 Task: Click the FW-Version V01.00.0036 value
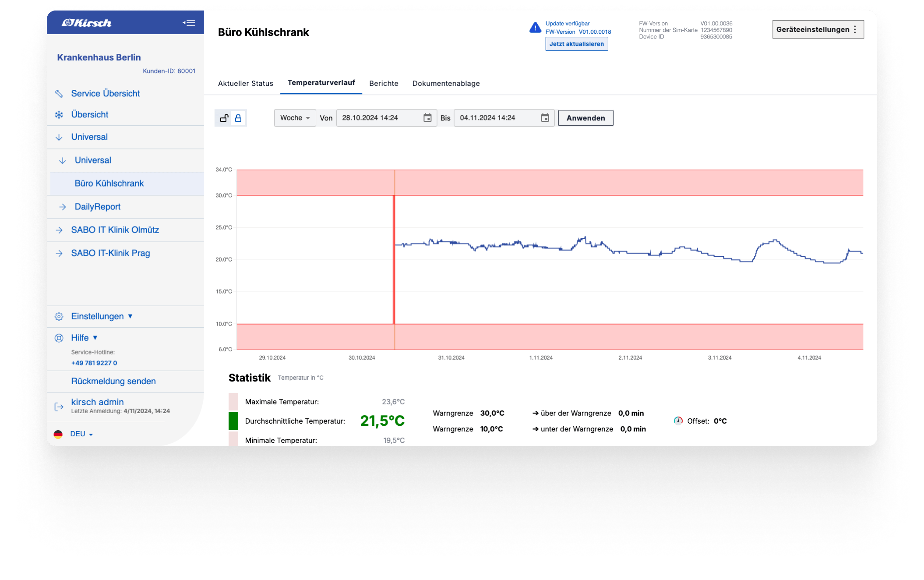(x=716, y=24)
